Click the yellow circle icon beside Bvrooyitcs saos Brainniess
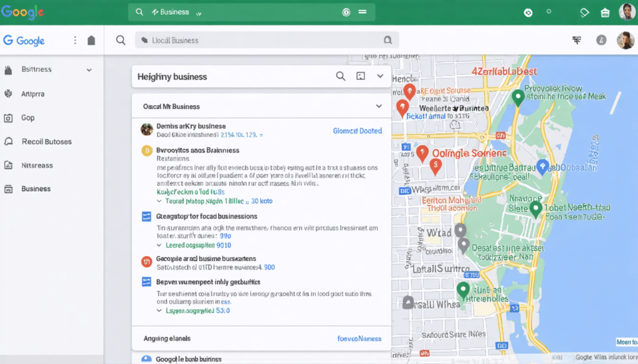 147,151
